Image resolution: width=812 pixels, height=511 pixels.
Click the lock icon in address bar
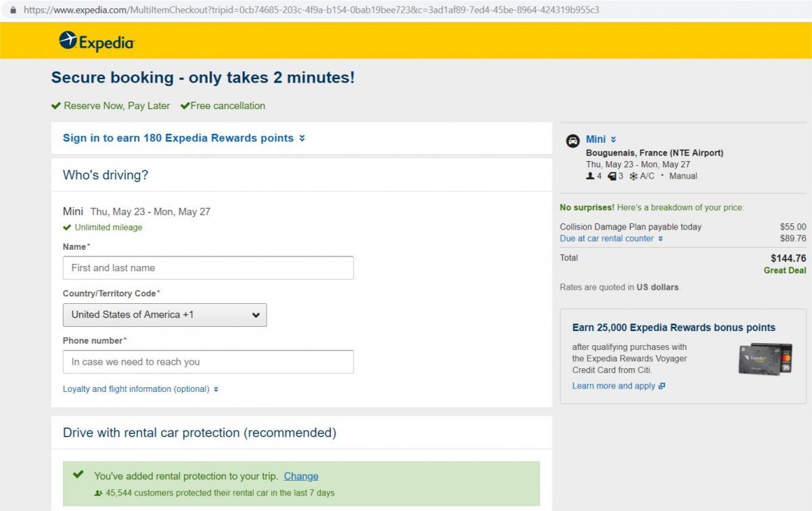pyautogui.click(x=12, y=10)
